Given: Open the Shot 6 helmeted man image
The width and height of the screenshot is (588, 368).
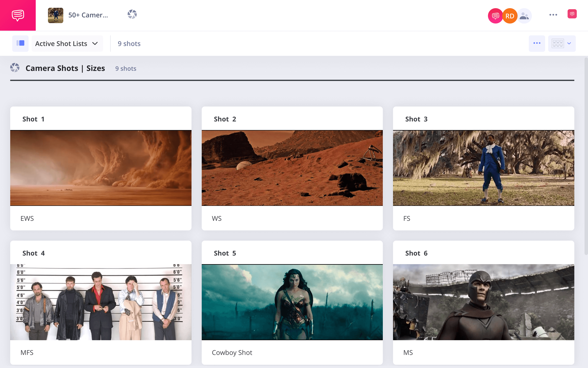Looking at the screenshot, I should pos(483,302).
